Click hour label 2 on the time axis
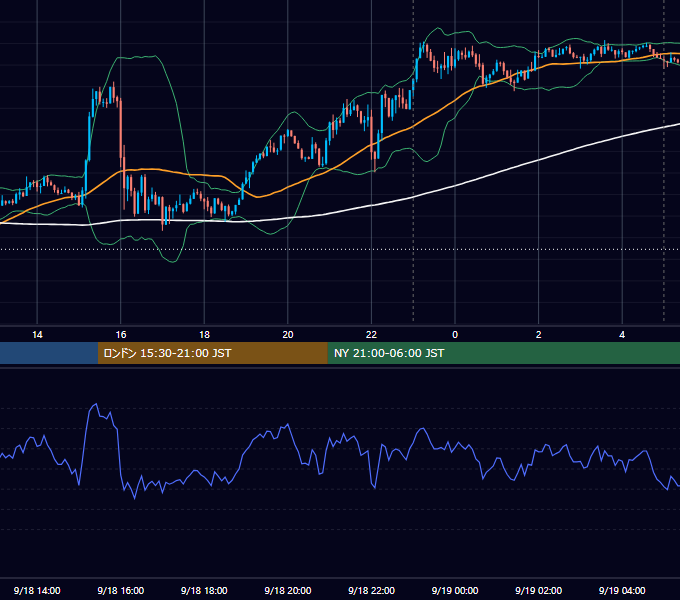The image size is (680, 600). (539, 335)
